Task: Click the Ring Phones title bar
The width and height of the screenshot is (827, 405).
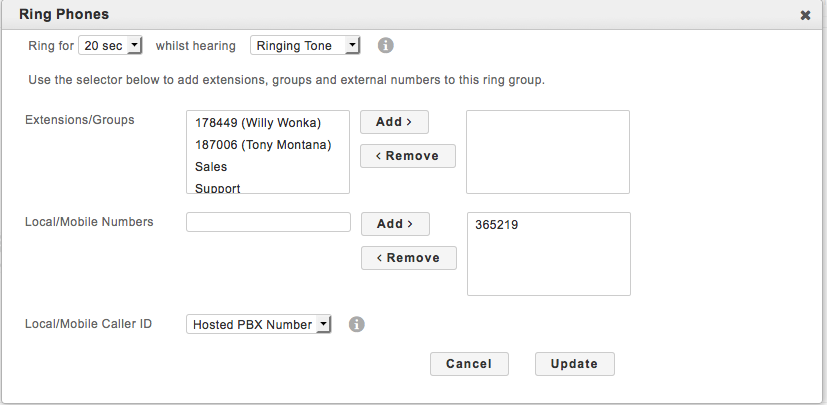Action: [x=400, y=15]
